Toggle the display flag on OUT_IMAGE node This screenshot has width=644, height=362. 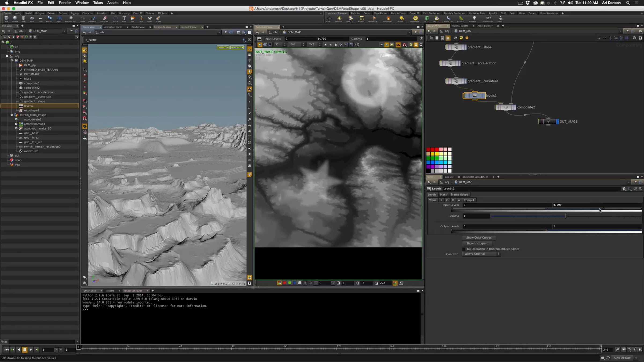(x=557, y=121)
